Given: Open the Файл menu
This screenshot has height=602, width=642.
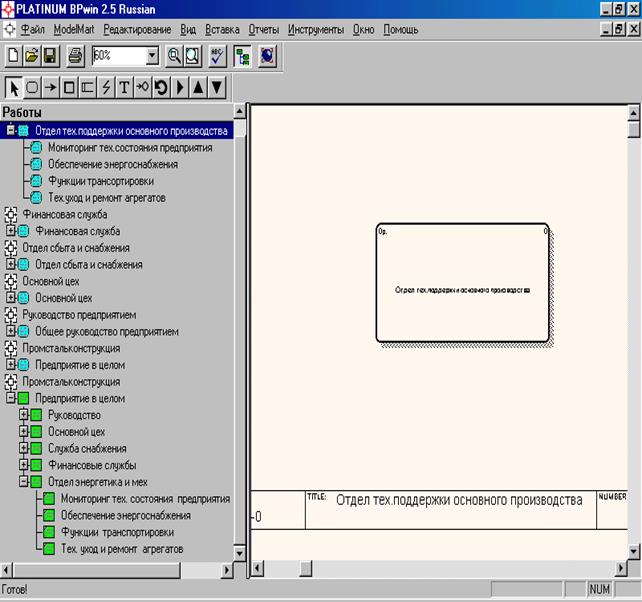Looking at the screenshot, I should point(33,30).
